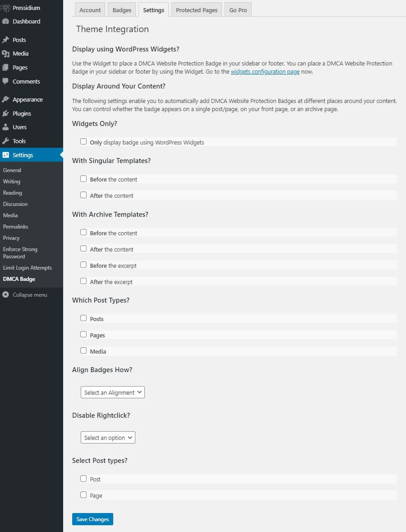Click the Plugins plug icon

[5, 113]
